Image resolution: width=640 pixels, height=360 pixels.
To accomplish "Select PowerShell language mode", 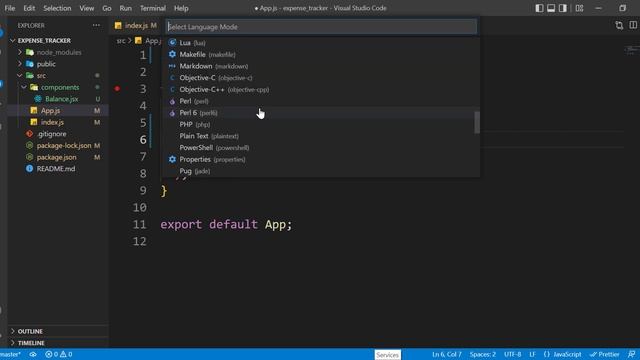I will coord(320,148).
